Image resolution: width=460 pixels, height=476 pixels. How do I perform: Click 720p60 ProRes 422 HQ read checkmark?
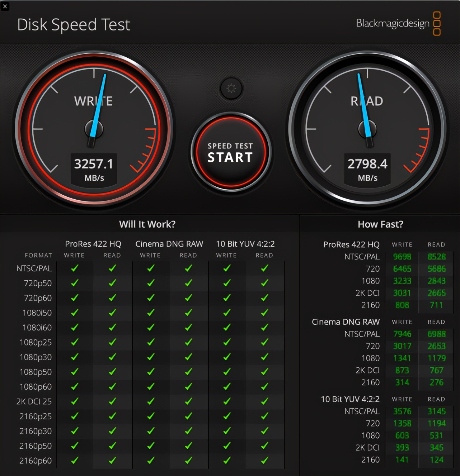(x=112, y=298)
